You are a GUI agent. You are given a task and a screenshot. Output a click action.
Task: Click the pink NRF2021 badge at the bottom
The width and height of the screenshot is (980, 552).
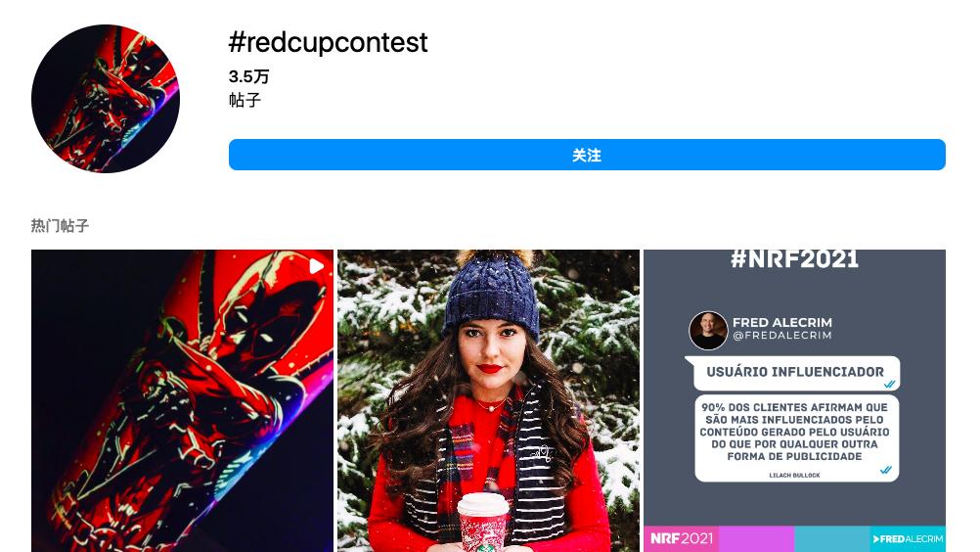pos(682,539)
